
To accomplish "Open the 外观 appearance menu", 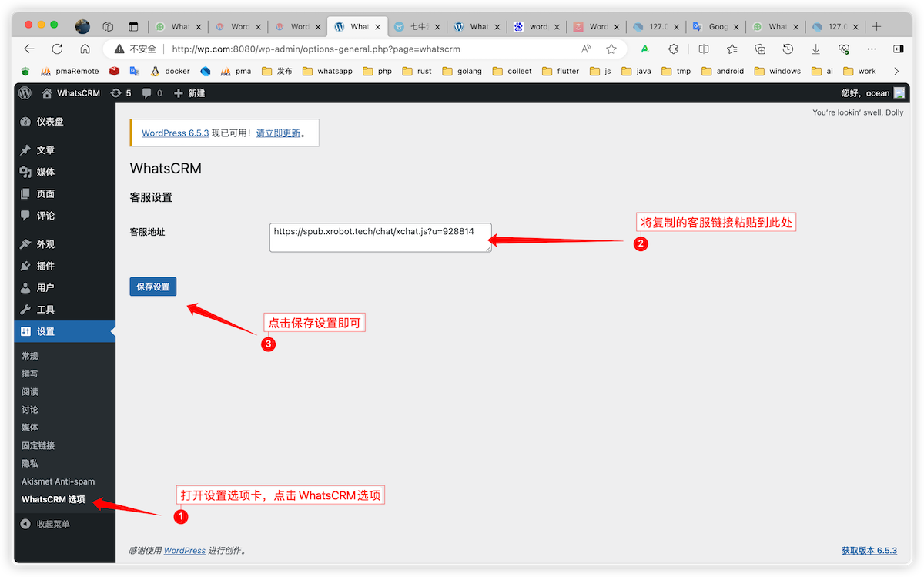I will tap(65, 244).
